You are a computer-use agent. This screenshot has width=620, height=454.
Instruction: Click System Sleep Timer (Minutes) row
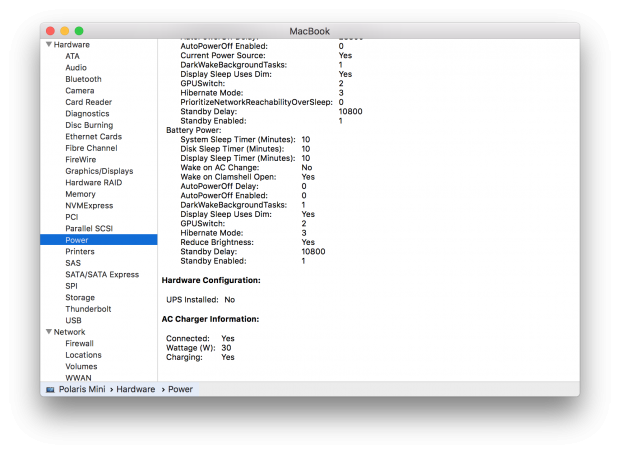(245, 140)
